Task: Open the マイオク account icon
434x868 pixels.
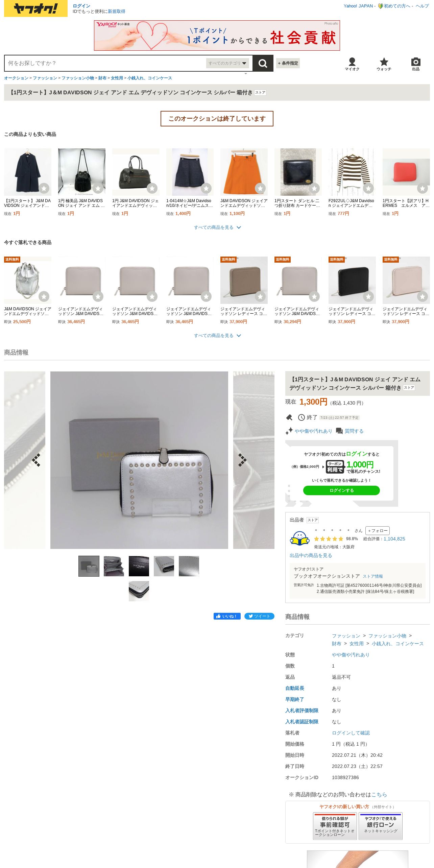Action: [x=352, y=64]
